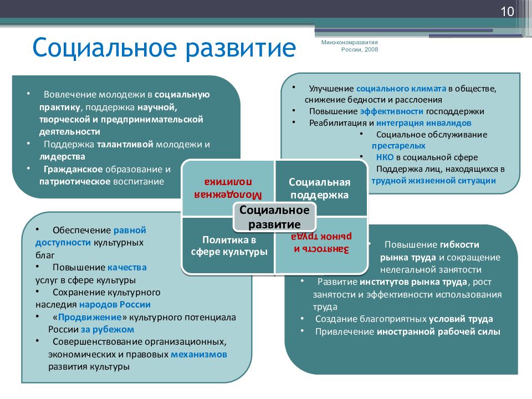Select the slide number "10"
This screenshot has height=399, width=532.
[507, 12]
